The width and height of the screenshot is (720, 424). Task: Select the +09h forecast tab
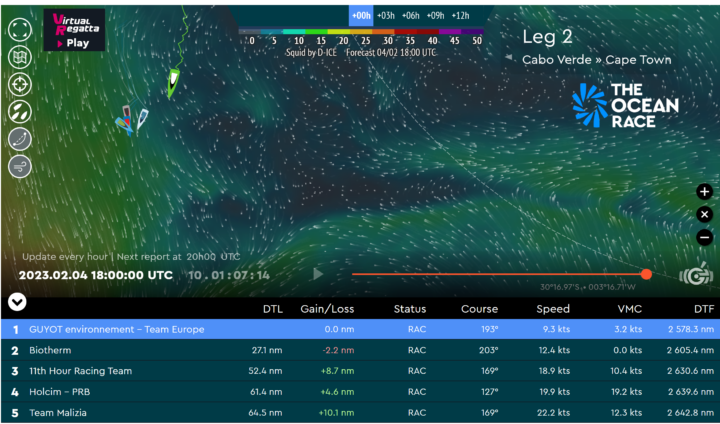(x=435, y=16)
